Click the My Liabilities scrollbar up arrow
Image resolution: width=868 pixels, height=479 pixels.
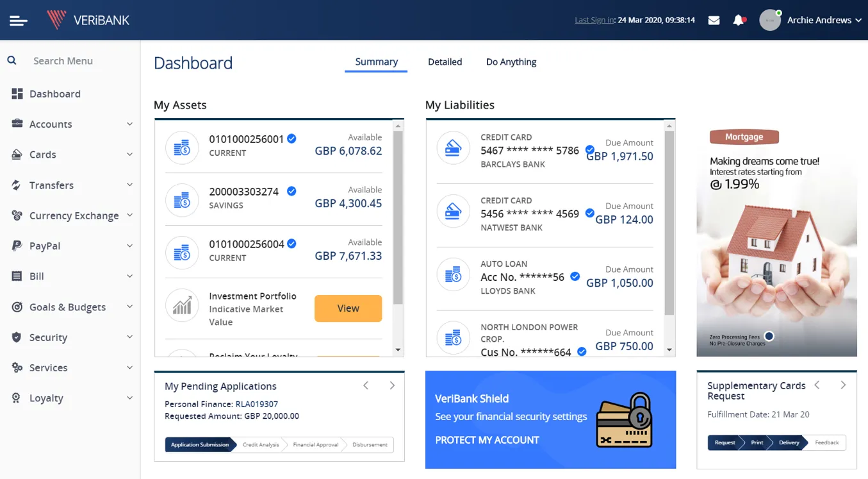(669, 126)
